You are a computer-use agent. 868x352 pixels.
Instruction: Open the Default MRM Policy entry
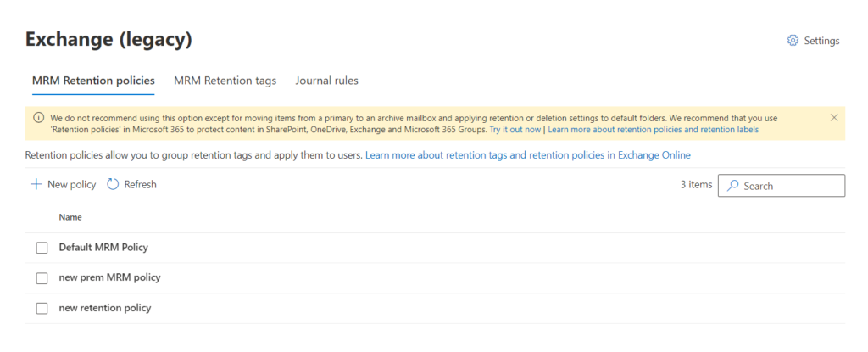[103, 247]
